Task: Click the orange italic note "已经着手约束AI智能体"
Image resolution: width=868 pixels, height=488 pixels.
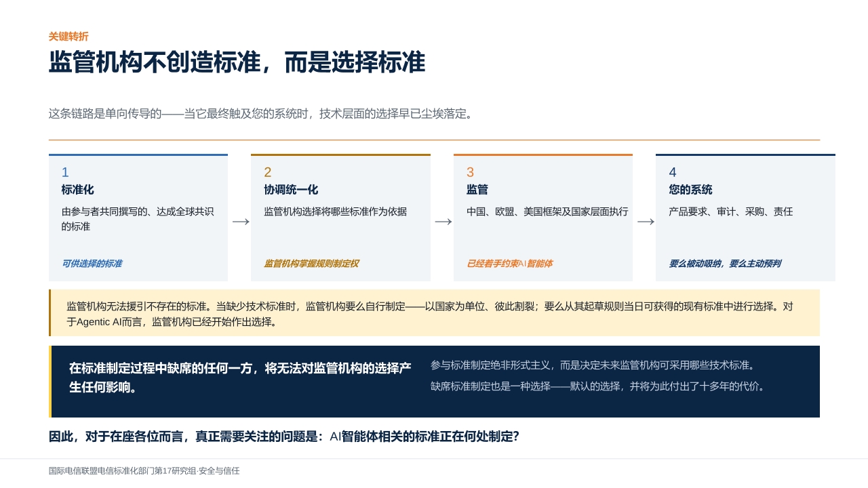Action: point(509,264)
